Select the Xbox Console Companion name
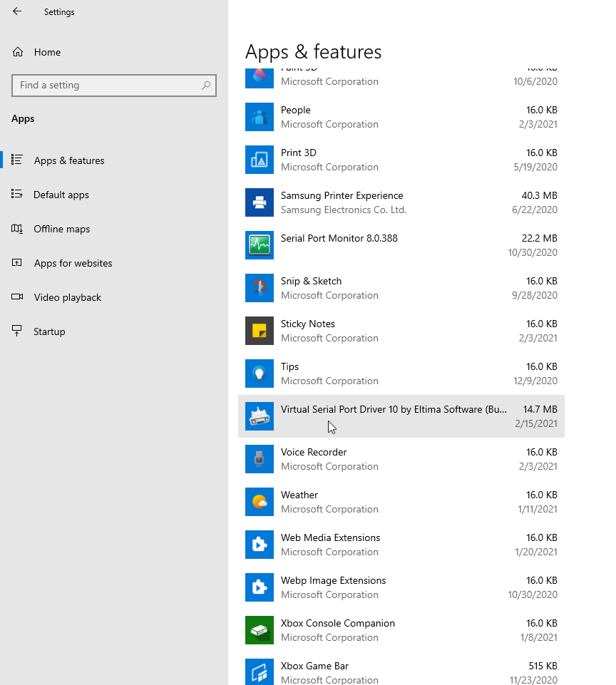This screenshot has height=685, width=616. coord(338,624)
